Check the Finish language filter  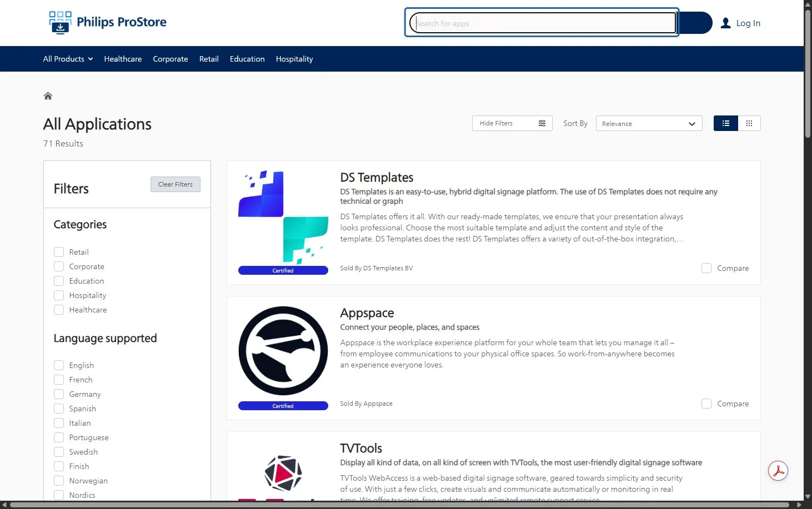click(x=59, y=466)
